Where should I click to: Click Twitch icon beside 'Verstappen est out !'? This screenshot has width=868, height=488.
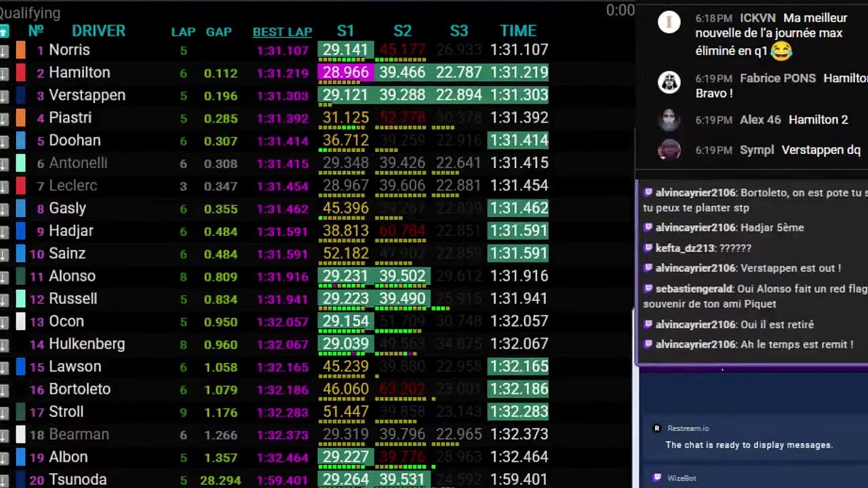click(648, 268)
